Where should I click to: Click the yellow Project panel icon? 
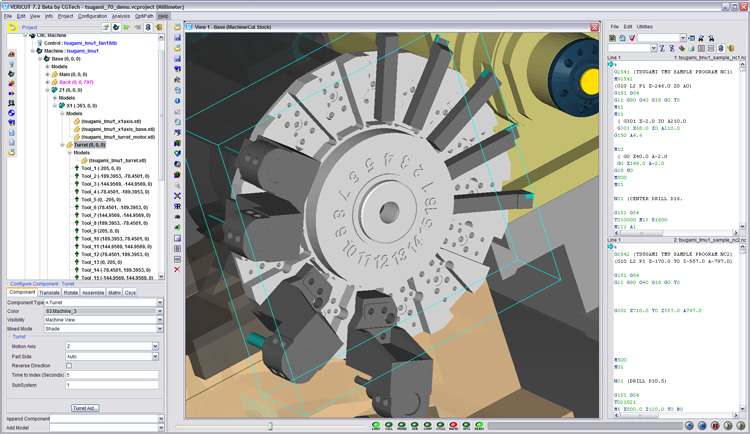click(12, 28)
